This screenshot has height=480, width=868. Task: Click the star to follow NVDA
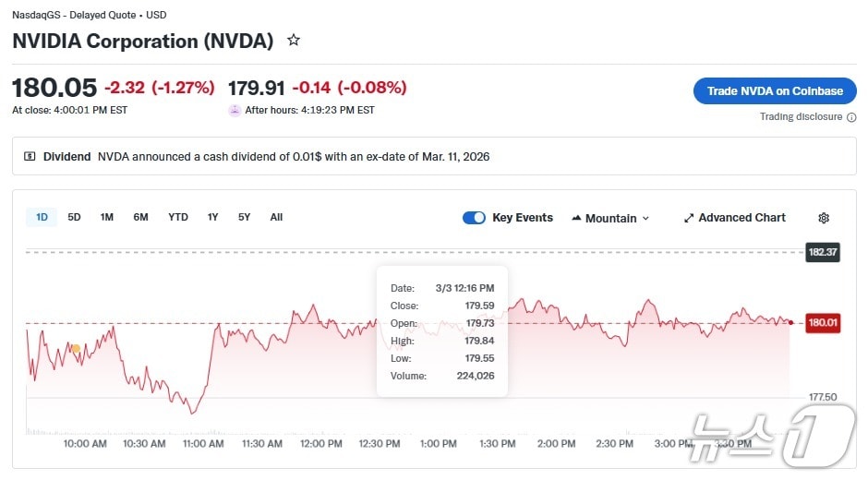pyautogui.click(x=294, y=41)
